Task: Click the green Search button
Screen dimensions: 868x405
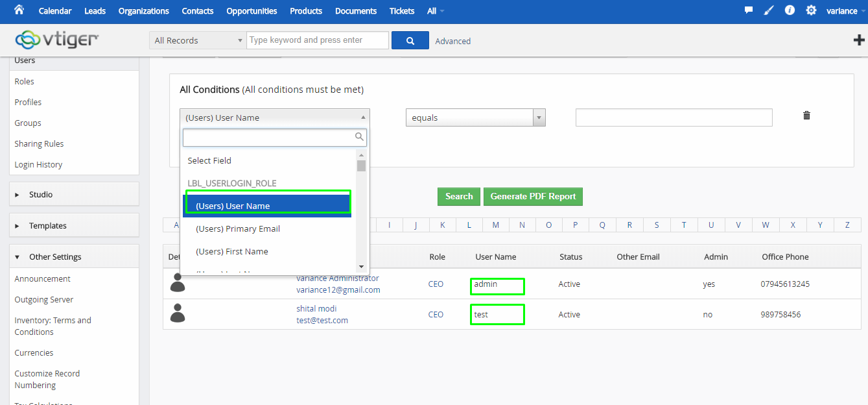Action: tap(459, 197)
